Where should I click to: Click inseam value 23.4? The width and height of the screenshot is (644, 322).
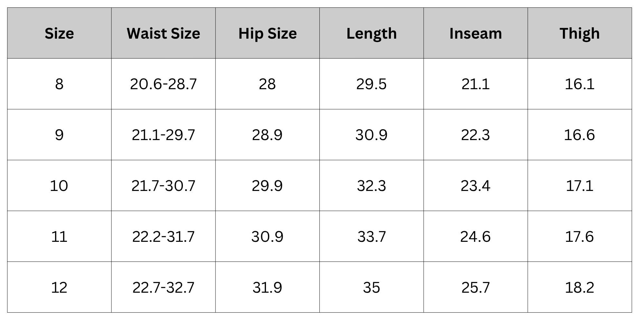(x=476, y=185)
